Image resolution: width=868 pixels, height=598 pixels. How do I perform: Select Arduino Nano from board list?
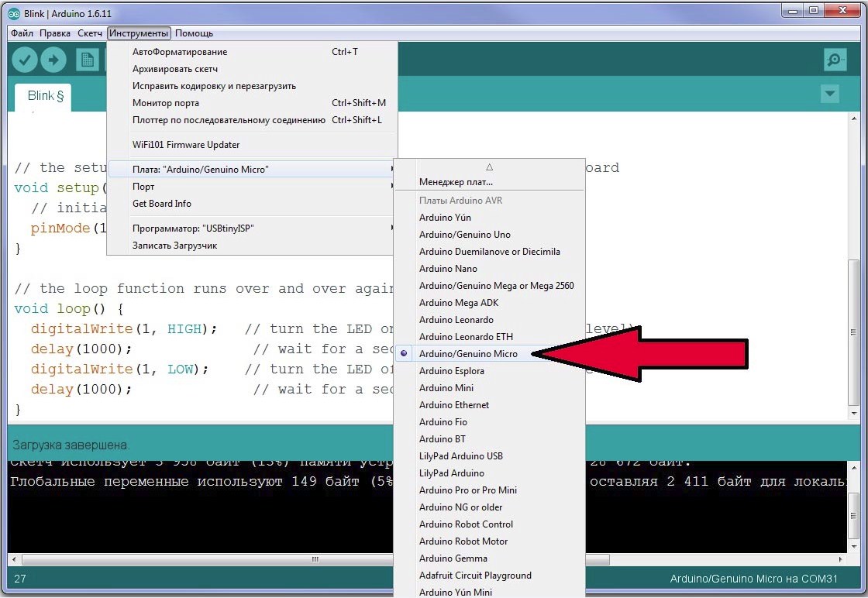(x=447, y=269)
